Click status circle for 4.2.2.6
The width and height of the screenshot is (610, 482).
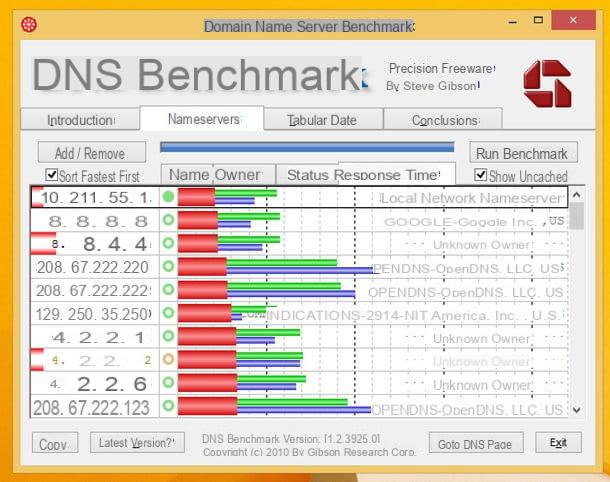click(x=168, y=382)
